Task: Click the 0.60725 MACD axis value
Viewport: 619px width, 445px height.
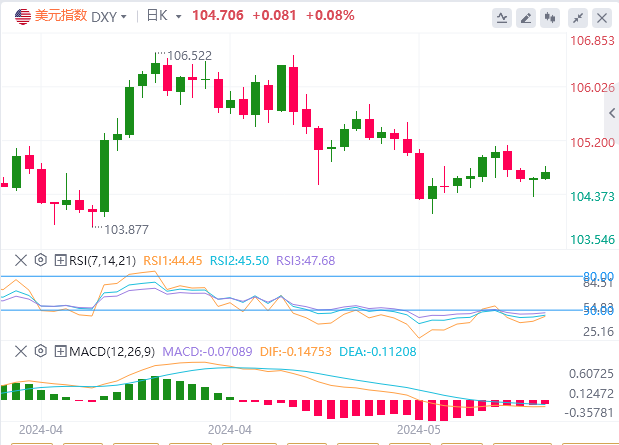Action: 591,374
